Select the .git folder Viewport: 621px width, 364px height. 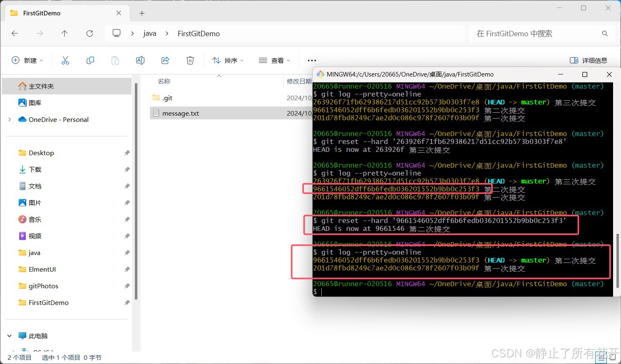coord(167,98)
